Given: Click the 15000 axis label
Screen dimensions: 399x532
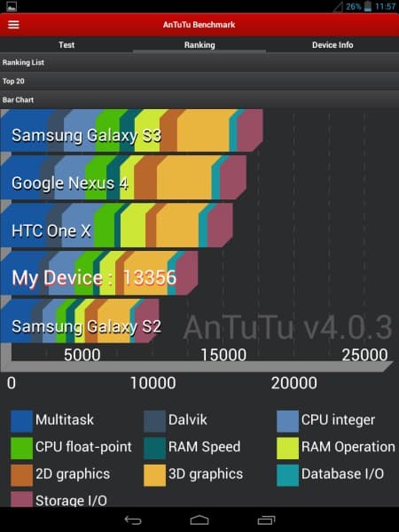Looking at the screenshot, I should click(x=223, y=355).
